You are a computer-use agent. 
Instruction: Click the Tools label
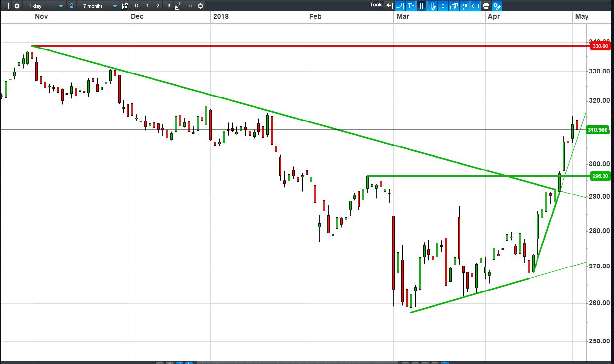point(376,5)
